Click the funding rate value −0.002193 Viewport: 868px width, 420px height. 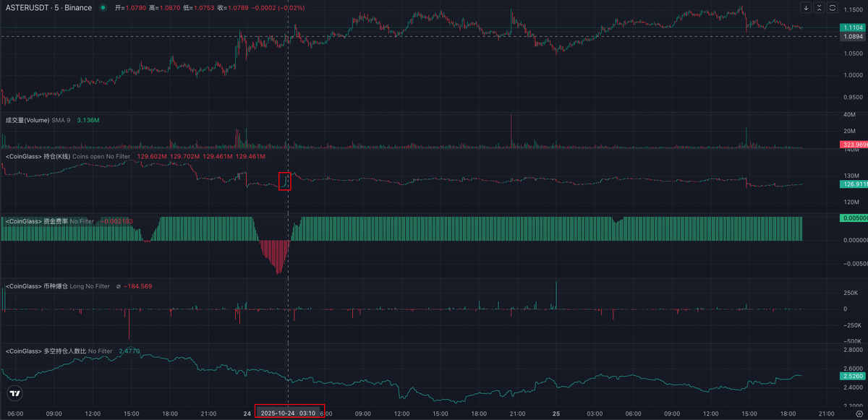pyautogui.click(x=116, y=220)
